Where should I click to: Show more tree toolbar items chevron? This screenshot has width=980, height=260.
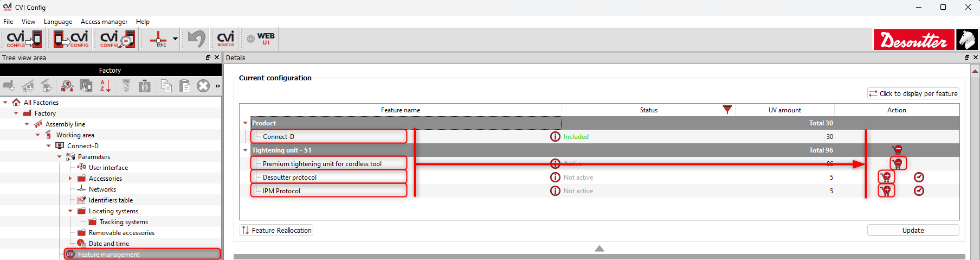pos(217,86)
